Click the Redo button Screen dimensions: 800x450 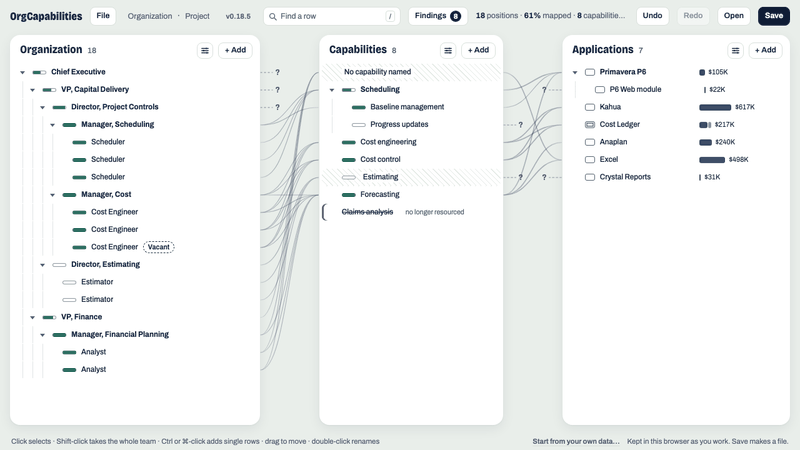coord(693,16)
